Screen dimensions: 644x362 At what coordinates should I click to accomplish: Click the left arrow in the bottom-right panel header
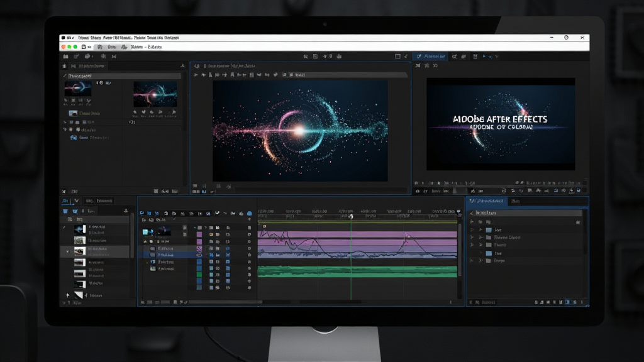(x=472, y=213)
